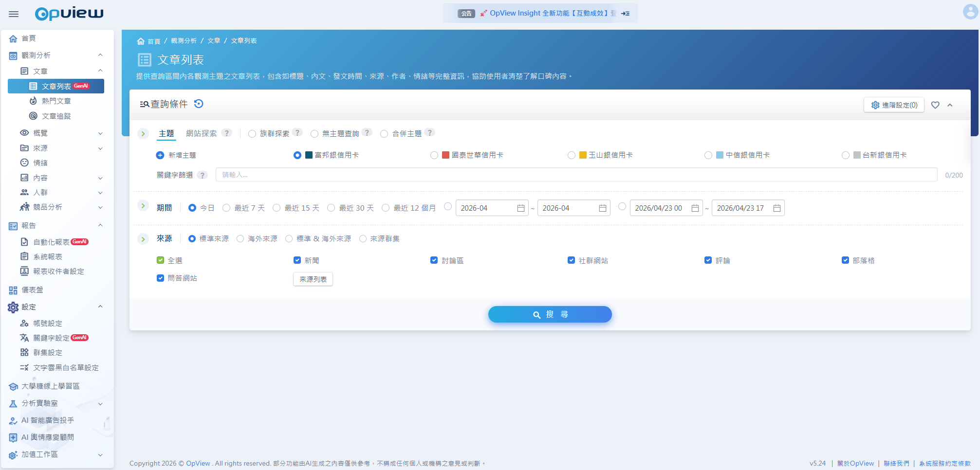The height and width of the screenshot is (470, 980).
Task: Click the heart favorite icon
Action: pos(935,105)
